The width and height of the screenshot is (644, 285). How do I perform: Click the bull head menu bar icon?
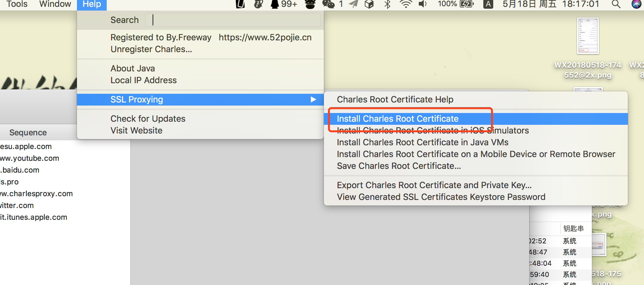pos(310,4)
